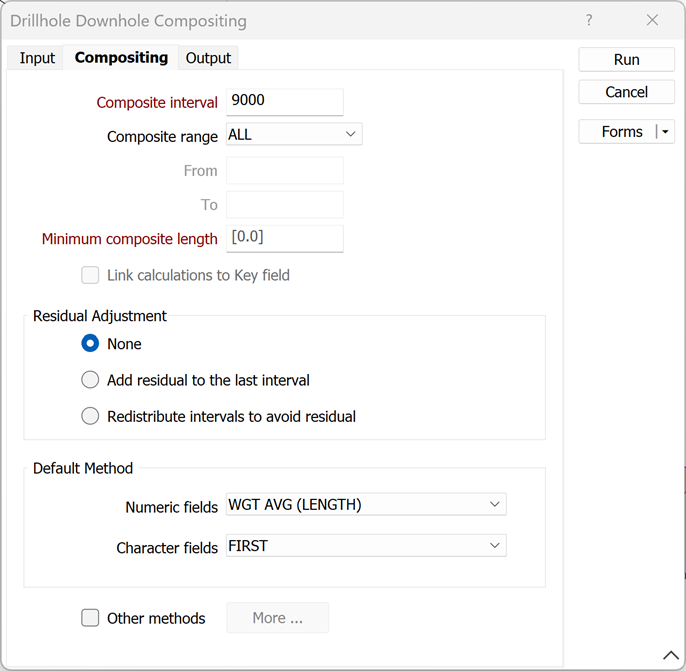Expand the Character fields dropdown
Image resolution: width=686 pixels, height=671 pixels.
coord(366,546)
